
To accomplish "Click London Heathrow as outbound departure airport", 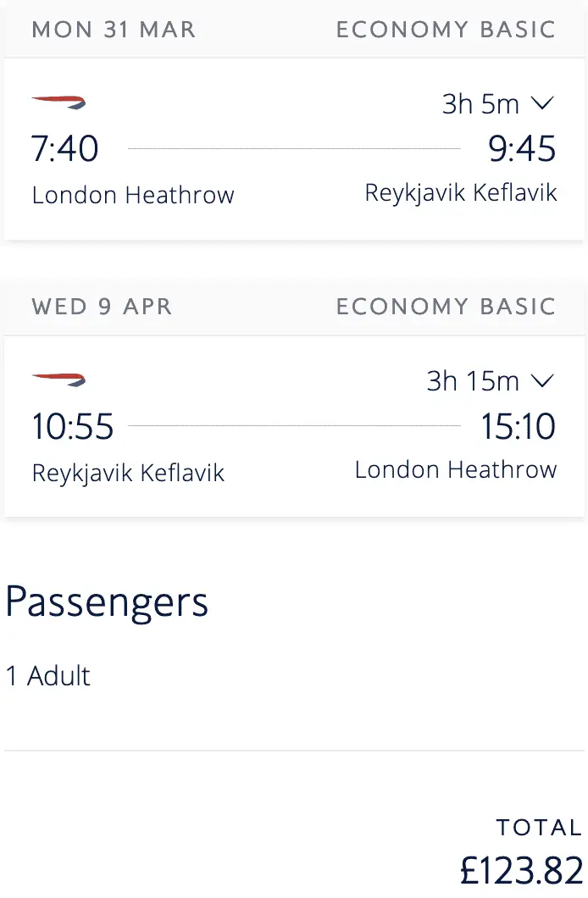I will tap(133, 195).
